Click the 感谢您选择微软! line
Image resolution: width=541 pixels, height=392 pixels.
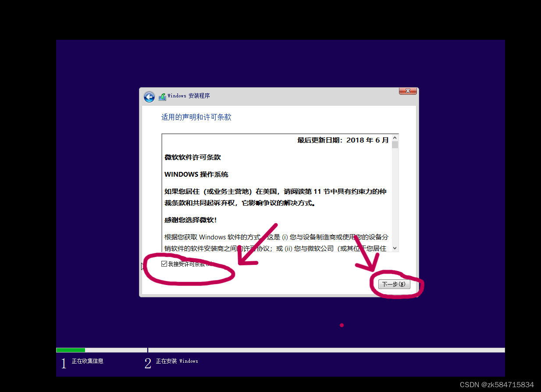coord(191,220)
